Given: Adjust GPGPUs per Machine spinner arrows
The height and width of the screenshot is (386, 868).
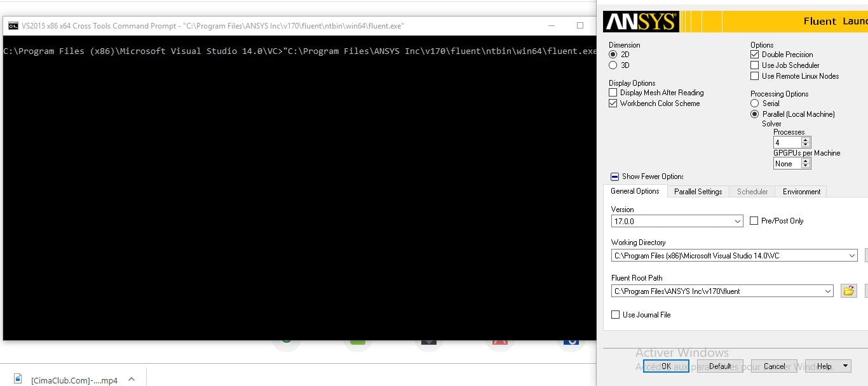Looking at the screenshot, I should [x=806, y=164].
